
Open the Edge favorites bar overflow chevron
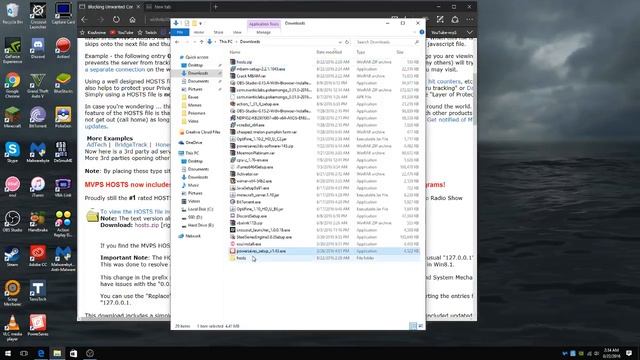470,32
